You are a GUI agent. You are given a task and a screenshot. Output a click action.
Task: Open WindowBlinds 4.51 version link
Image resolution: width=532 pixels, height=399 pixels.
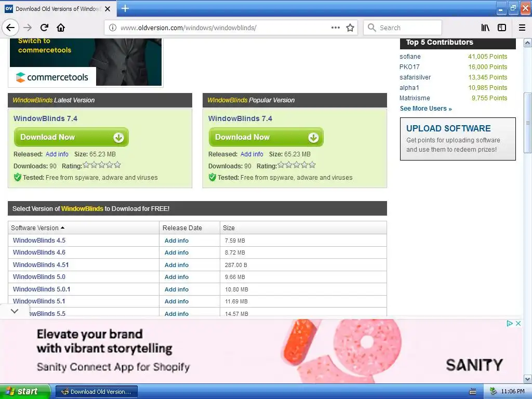click(x=41, y=264)
